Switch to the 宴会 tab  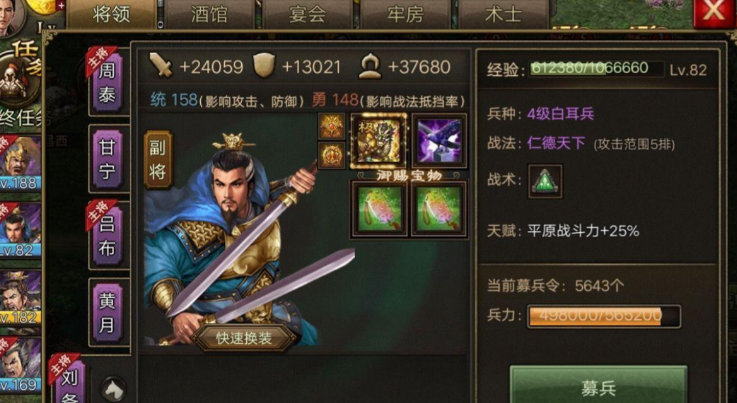[x=307, y=14]
